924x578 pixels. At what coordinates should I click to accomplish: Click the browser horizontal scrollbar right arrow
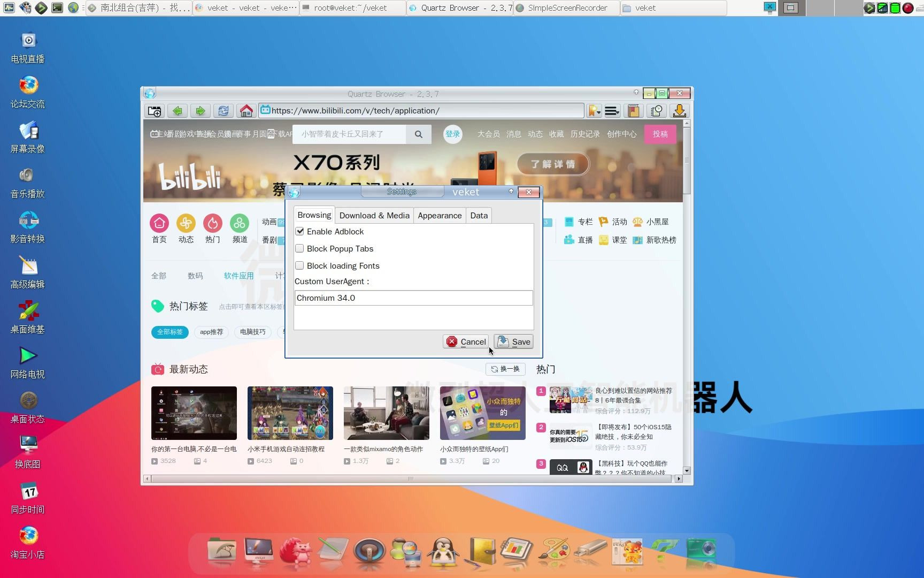pyautogui.click(x=679, y=478)
